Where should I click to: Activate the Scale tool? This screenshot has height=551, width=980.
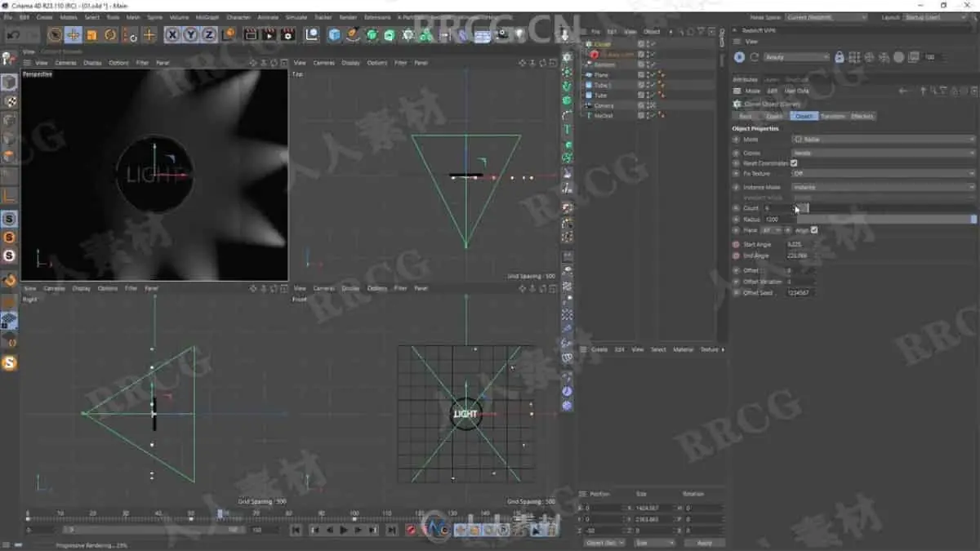[91, 34]
